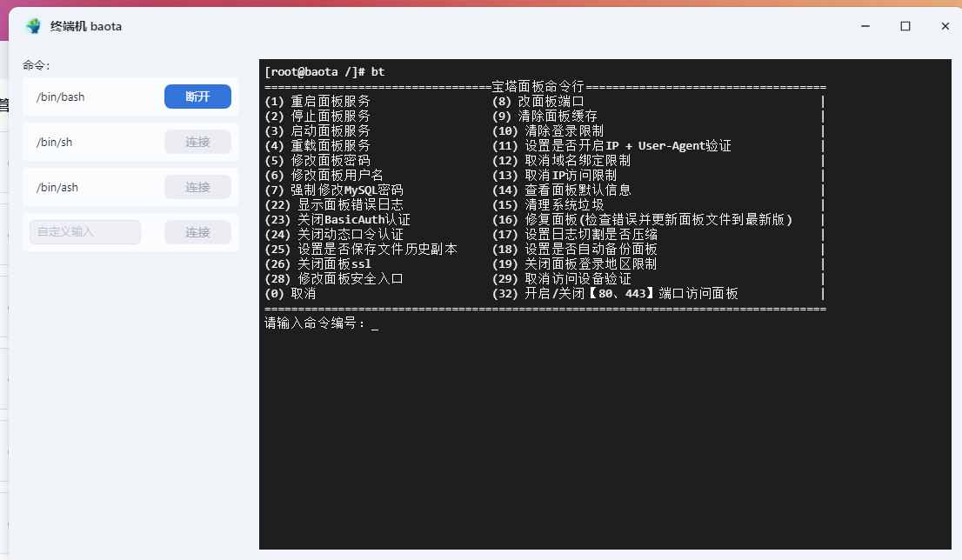
Task: Click option (28) 修改面板安全入口
Action: [x=334, y=278]
